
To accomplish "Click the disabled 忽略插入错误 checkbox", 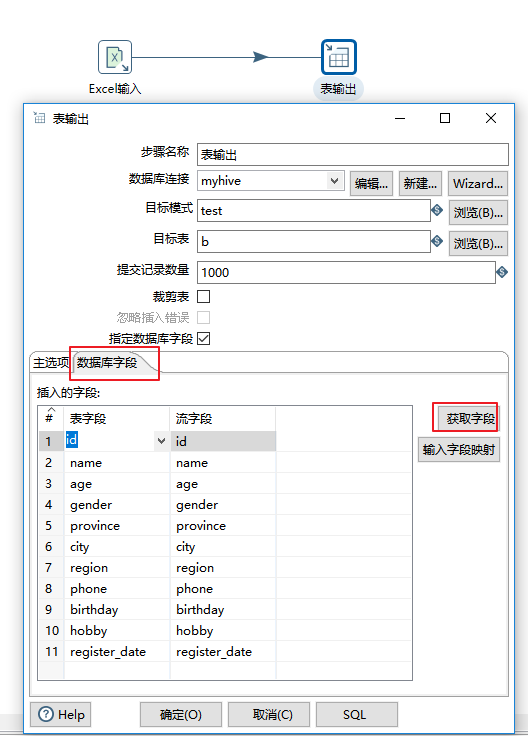I will click(204, 318).
